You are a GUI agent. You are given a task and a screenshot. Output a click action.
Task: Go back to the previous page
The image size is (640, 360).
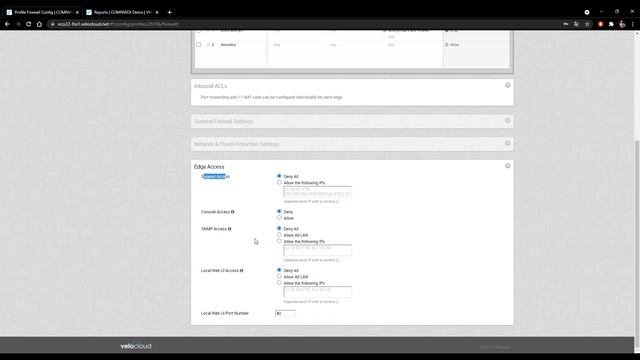click(x=7, y=24)
